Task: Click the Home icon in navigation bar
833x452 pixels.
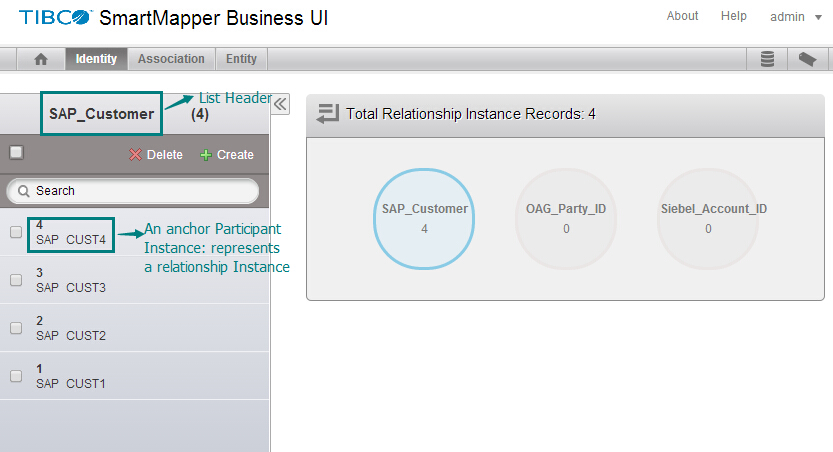Action: pos(41,60)
